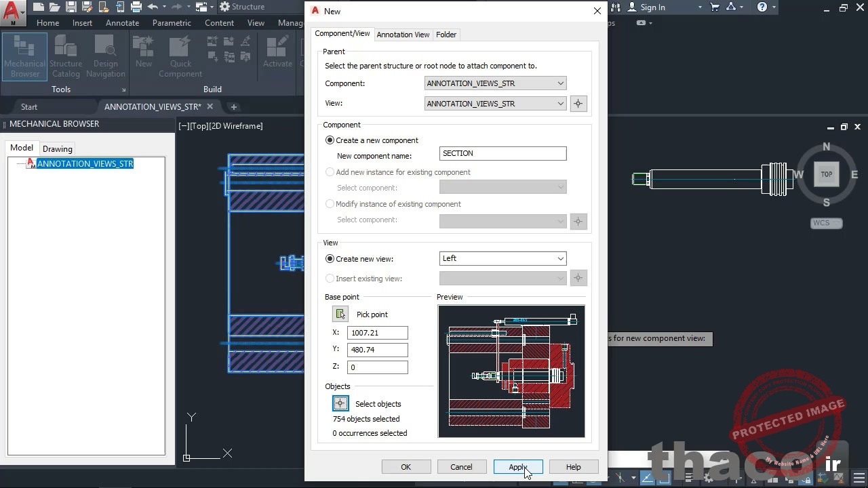
Task: Click the New component name field
Action: [x=502, y=154]
